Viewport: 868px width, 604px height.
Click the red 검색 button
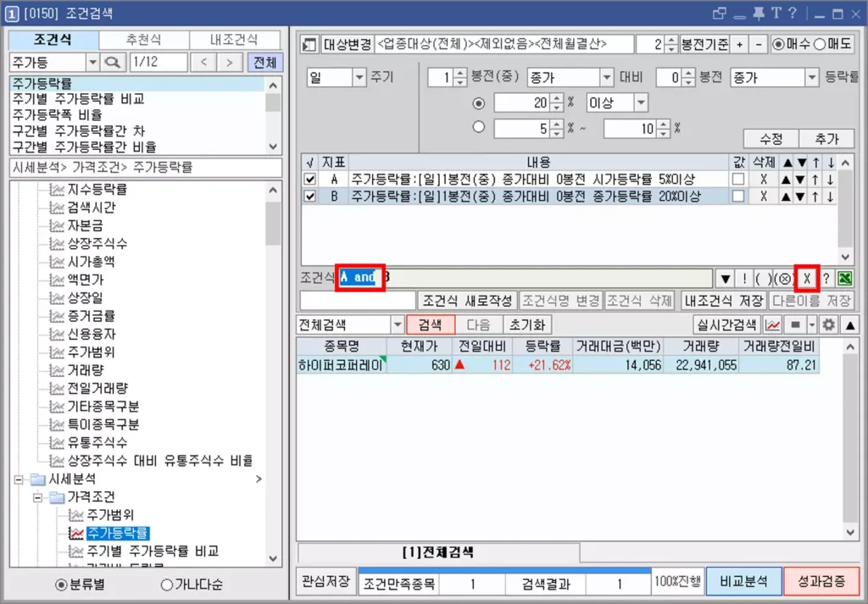[x=430, y=324]
